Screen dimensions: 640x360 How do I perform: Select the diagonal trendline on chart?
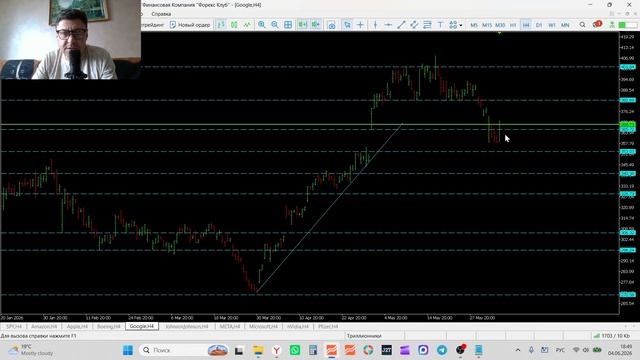(x=330, y=207)
